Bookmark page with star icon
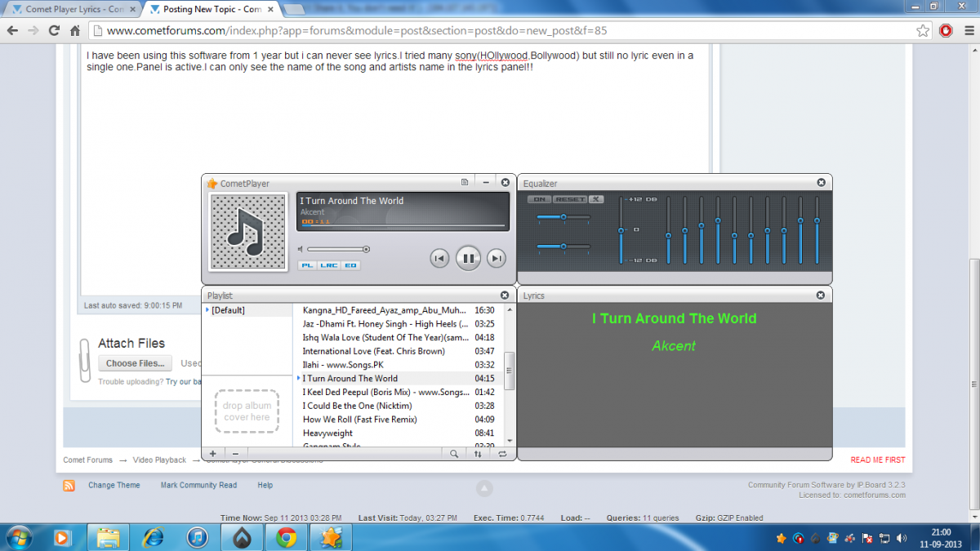980x551 pixels. point(923,31)
